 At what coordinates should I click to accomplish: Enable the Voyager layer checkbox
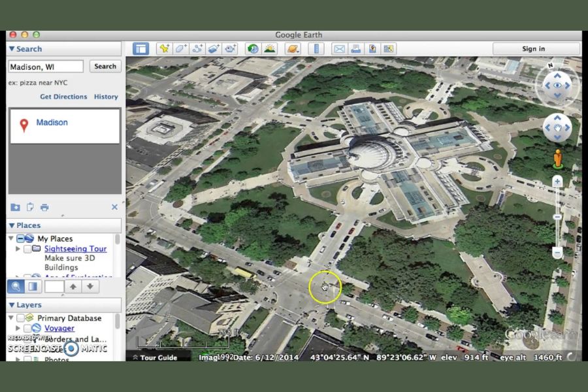(x=27, y=328)
